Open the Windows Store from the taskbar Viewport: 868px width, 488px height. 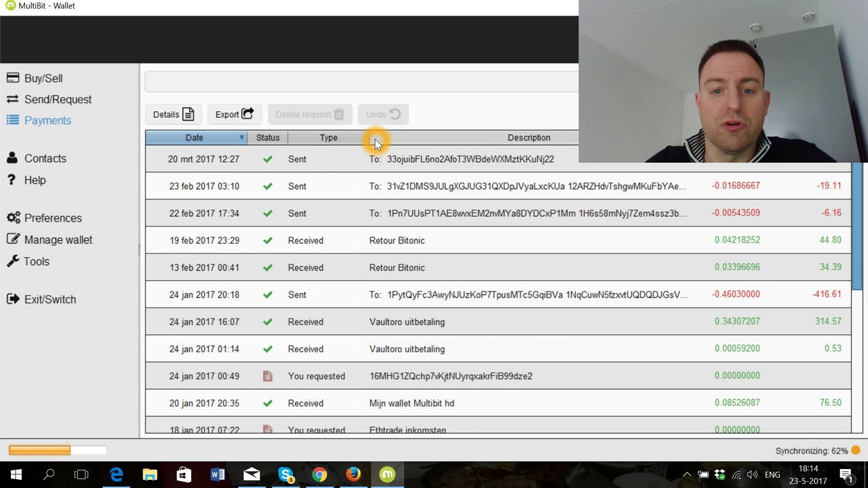184,474
